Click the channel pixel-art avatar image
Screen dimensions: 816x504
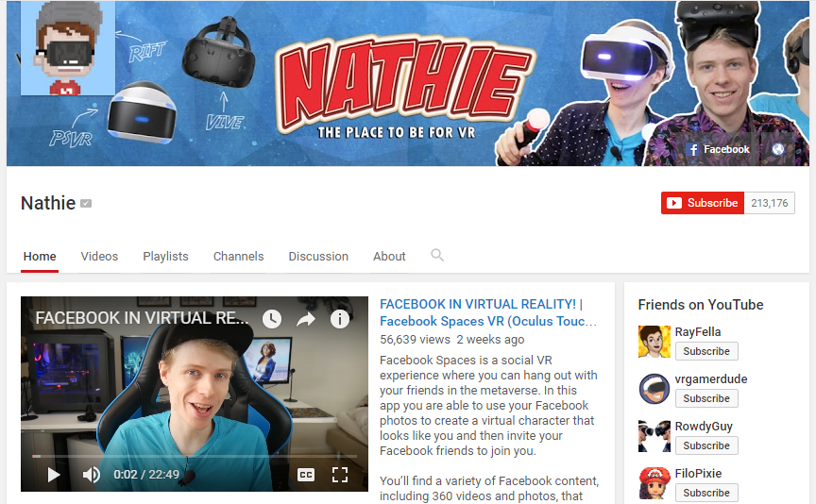(68, 48)
